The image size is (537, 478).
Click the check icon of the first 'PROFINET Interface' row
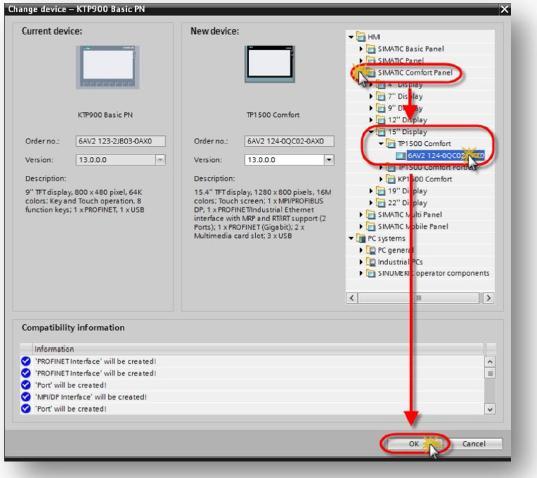[x=26, y=361]
